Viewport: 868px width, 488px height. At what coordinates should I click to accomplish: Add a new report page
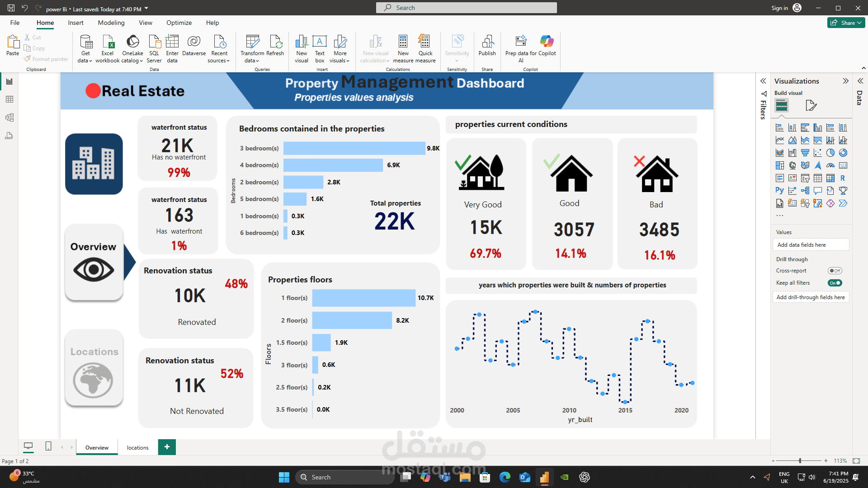[167, 447]
